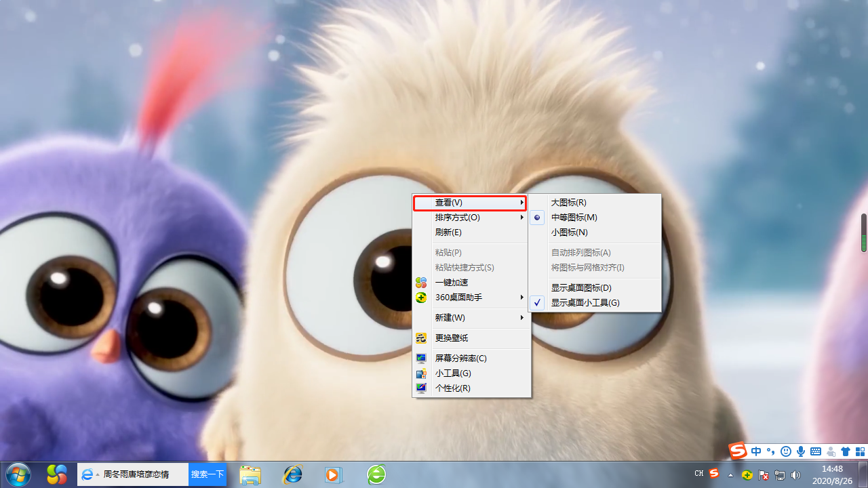Toggle the punctuation mode on Sogou bar
The height and width of the screenshot is (488, 868).
(770, 451)
